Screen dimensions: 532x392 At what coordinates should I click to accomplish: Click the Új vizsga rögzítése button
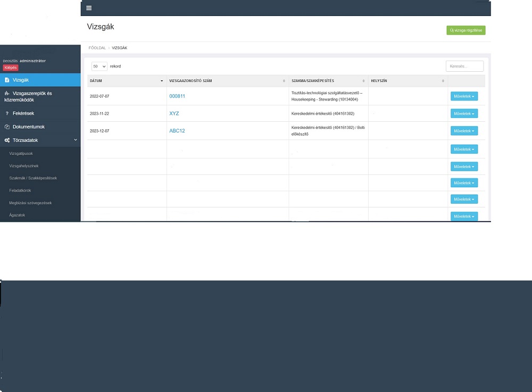pos(465,30)
